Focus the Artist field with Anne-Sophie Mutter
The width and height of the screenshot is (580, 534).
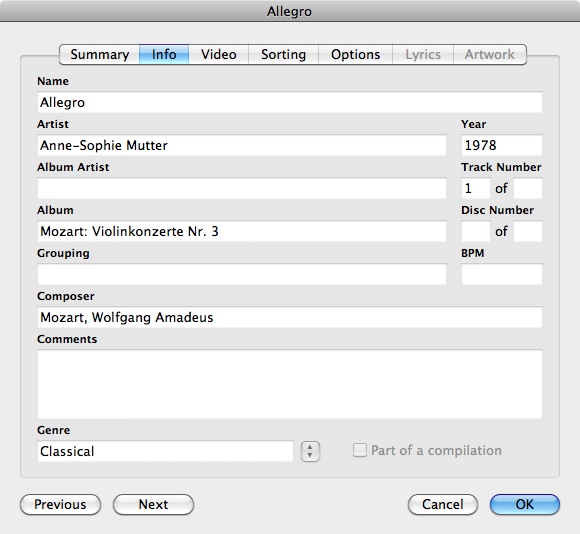242,145
